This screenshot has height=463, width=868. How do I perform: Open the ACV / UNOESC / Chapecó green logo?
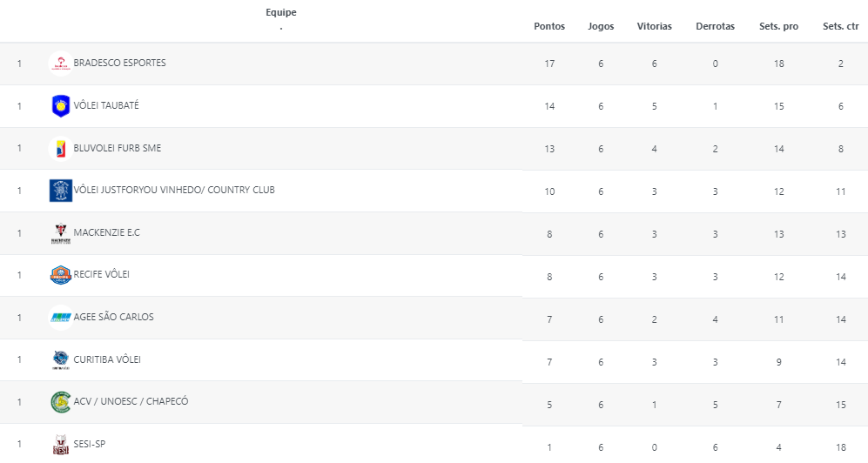60,402
